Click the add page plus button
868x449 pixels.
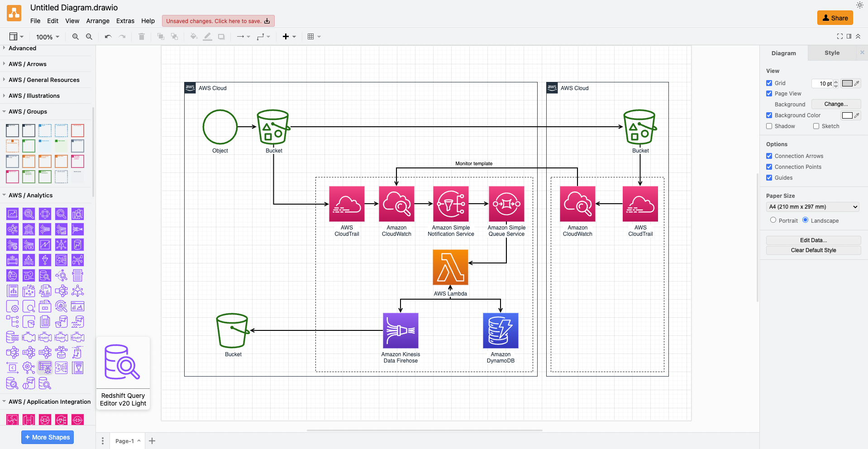tap(152, 441)
